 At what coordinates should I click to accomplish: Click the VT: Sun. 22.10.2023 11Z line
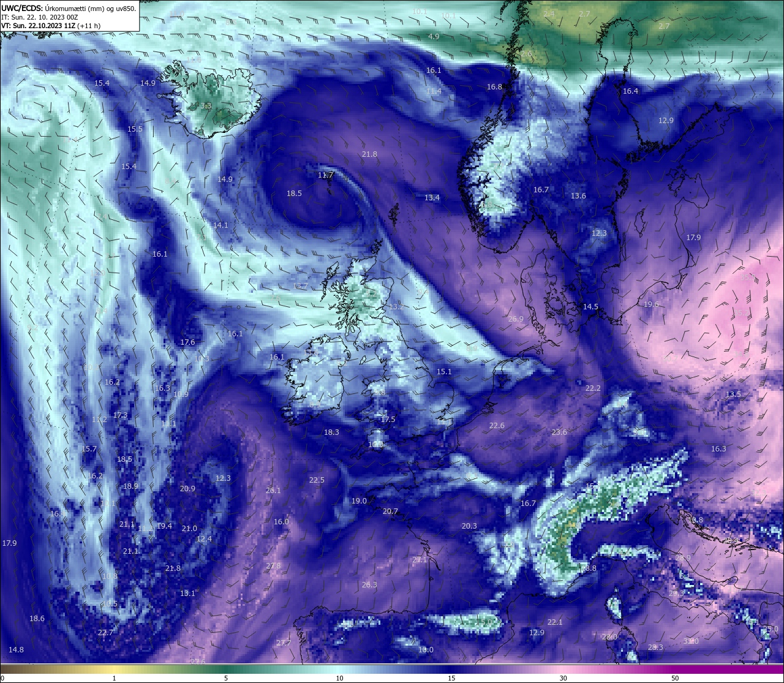click(x=51, y=26)
